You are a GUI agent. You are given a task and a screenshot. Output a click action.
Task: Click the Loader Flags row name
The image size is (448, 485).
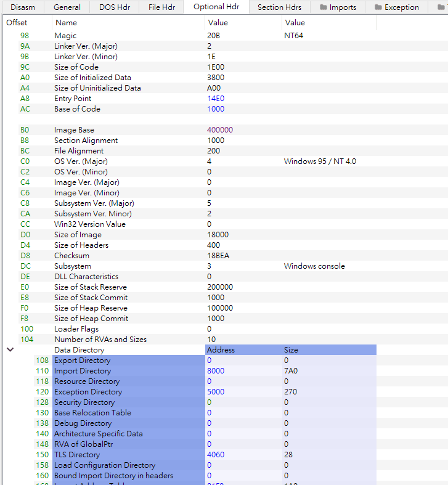tap(76, 329)
